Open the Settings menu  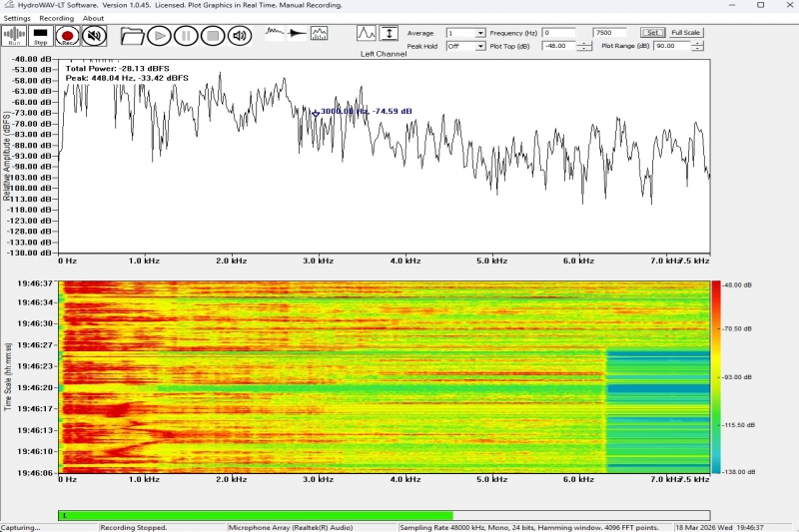point(17,18)
